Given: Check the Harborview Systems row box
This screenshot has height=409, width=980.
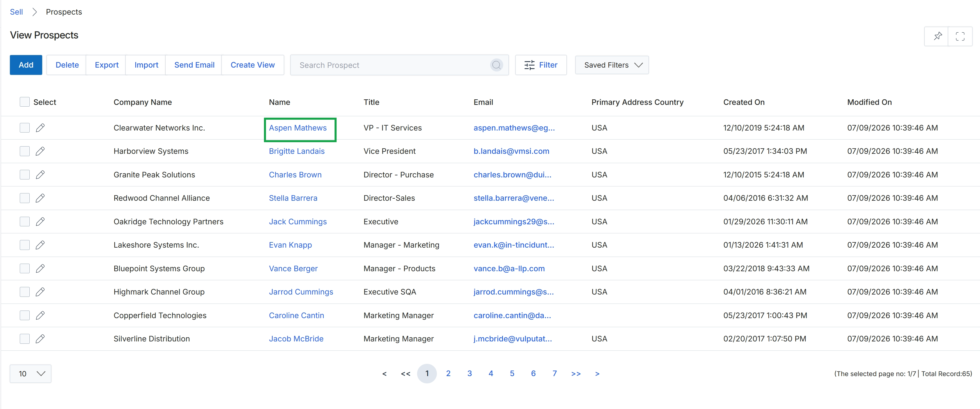Looking at the screenshot, I should [x=25, y=151].
